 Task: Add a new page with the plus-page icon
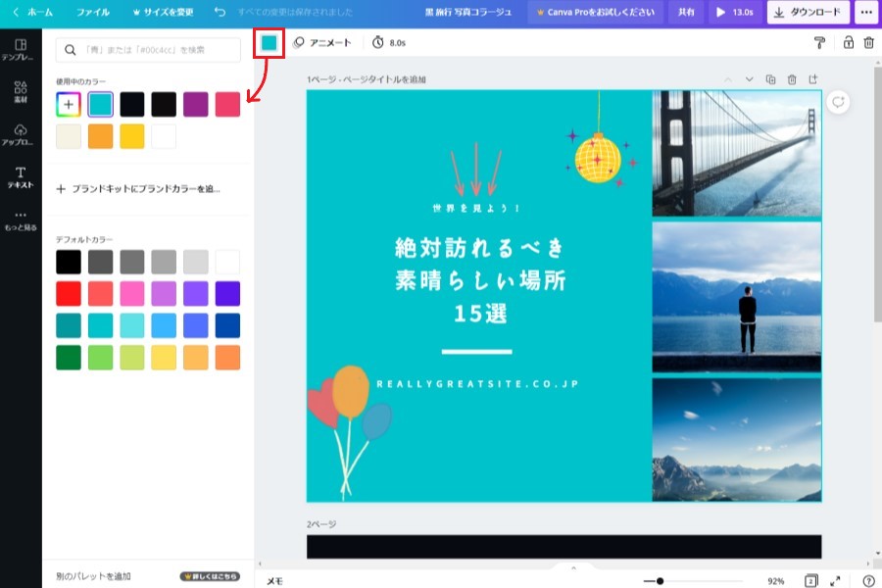point(812,79)
